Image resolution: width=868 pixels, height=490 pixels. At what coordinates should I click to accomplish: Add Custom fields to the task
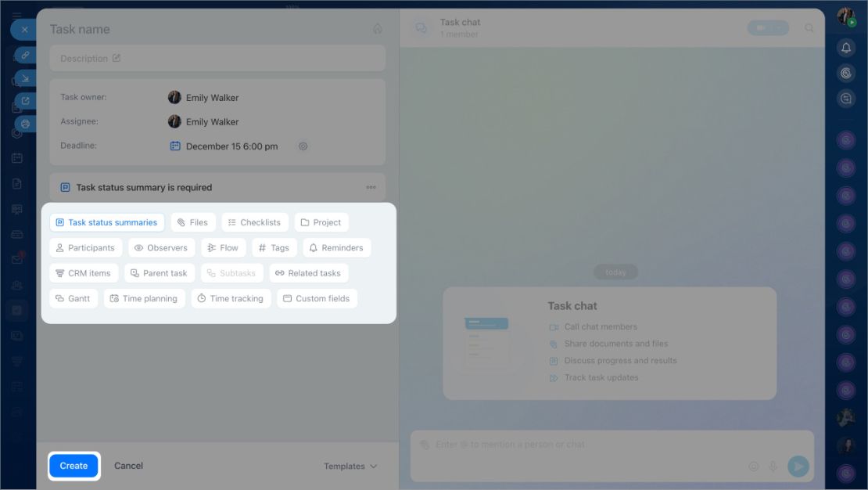point(317,299)
